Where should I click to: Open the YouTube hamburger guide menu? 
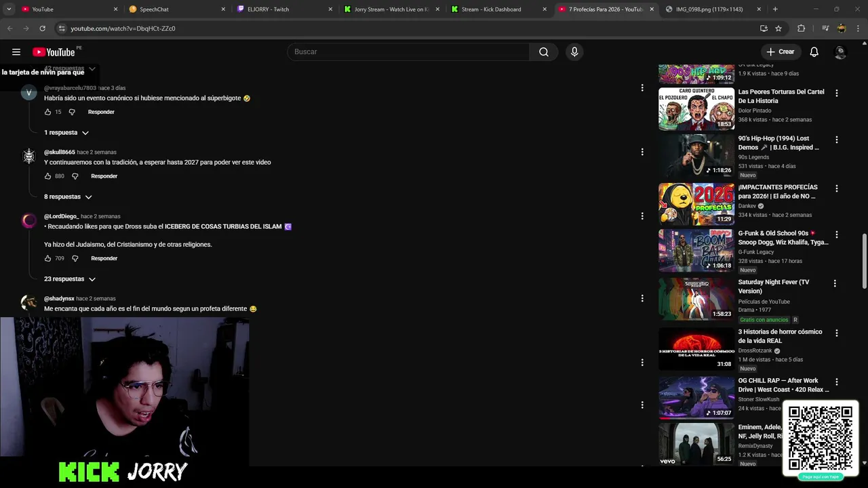click(x=16, y=52)
